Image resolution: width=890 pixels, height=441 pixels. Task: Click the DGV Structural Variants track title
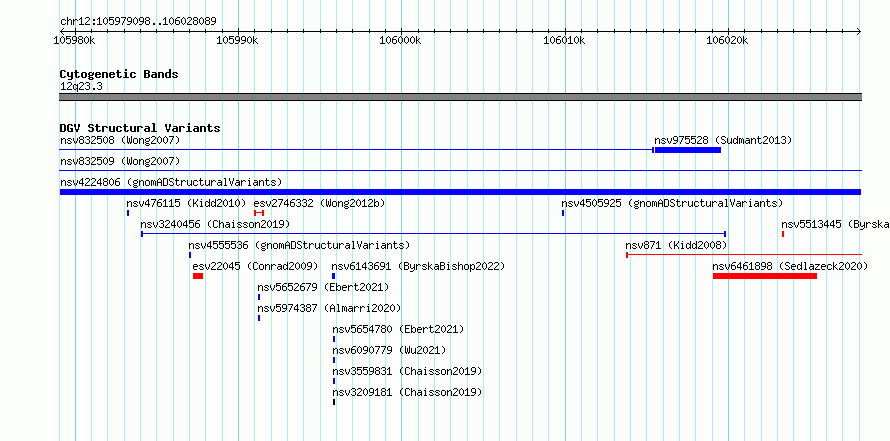click(x=140, y=128)
